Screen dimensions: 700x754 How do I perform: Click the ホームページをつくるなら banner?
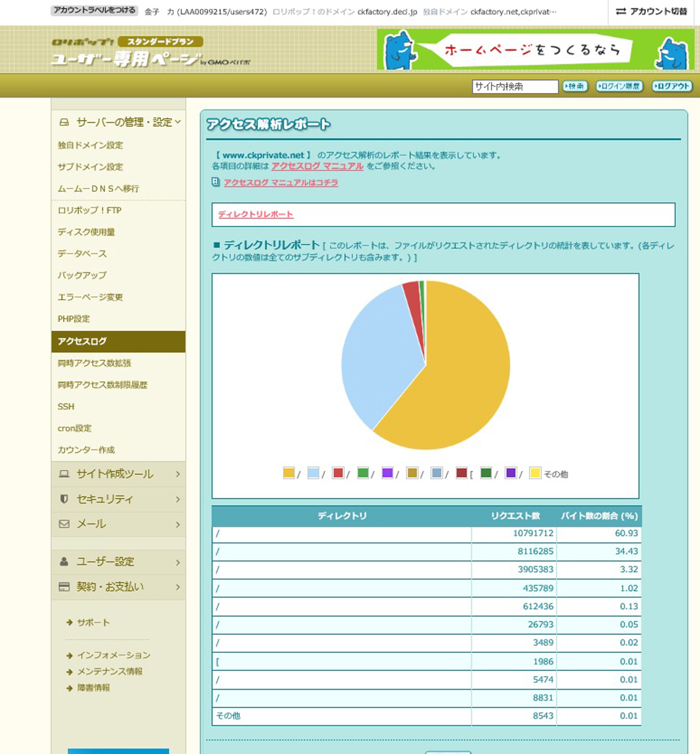(535, 50)
